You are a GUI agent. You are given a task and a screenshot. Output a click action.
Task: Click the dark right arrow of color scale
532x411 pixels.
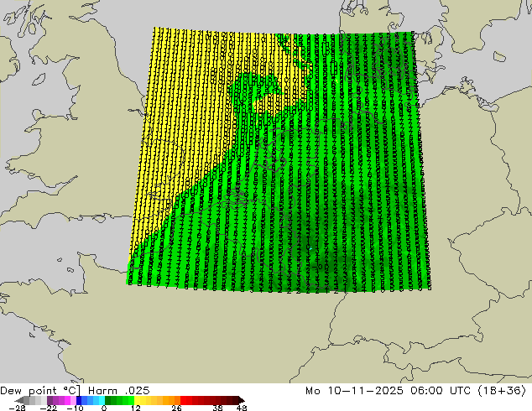click(x=241, y=400)
